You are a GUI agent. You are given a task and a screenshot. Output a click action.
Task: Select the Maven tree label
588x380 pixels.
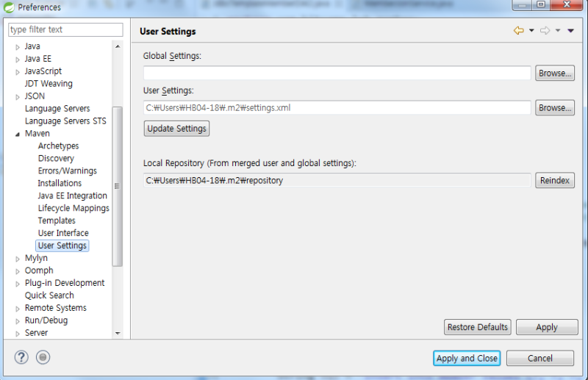pos(37,134)
